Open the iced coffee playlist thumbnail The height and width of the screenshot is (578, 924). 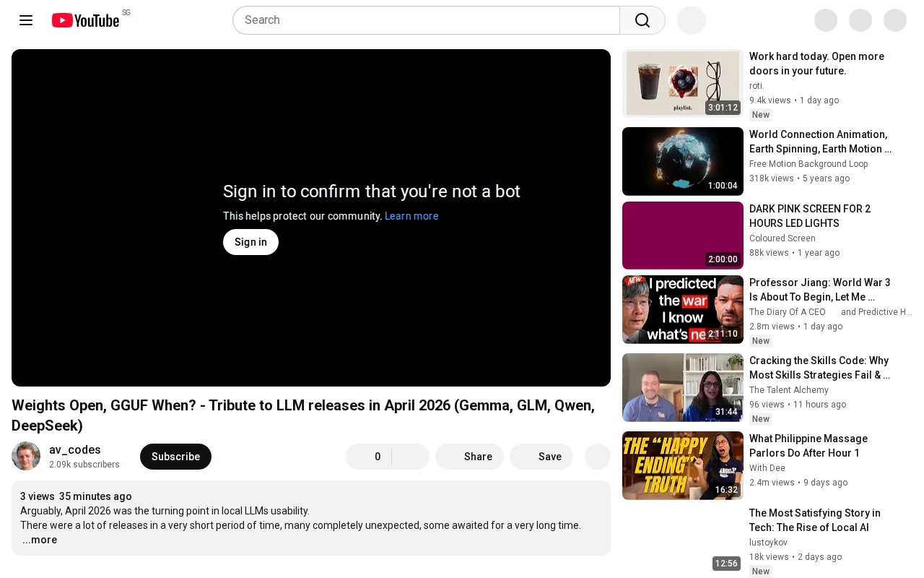(683, 83)
